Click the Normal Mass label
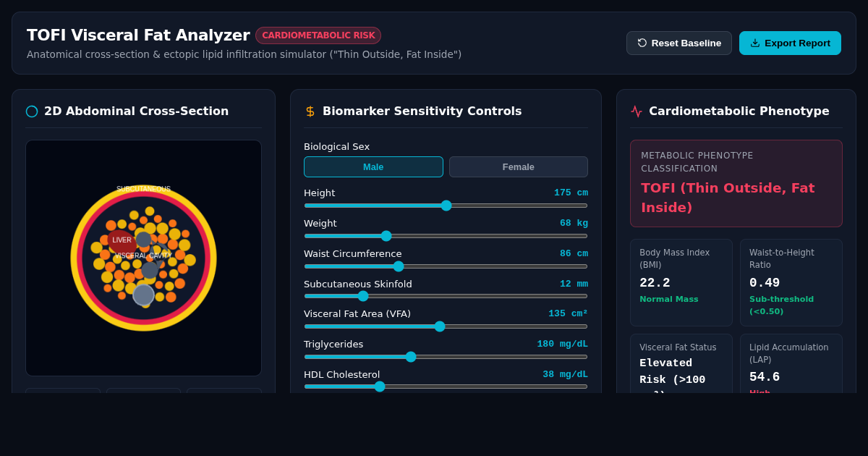 [x=669, y=299]
